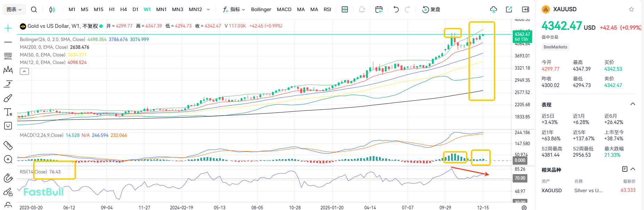This screenshot has width=644, height=210.
Task: Redo the chart action
Action: [407, 9]
